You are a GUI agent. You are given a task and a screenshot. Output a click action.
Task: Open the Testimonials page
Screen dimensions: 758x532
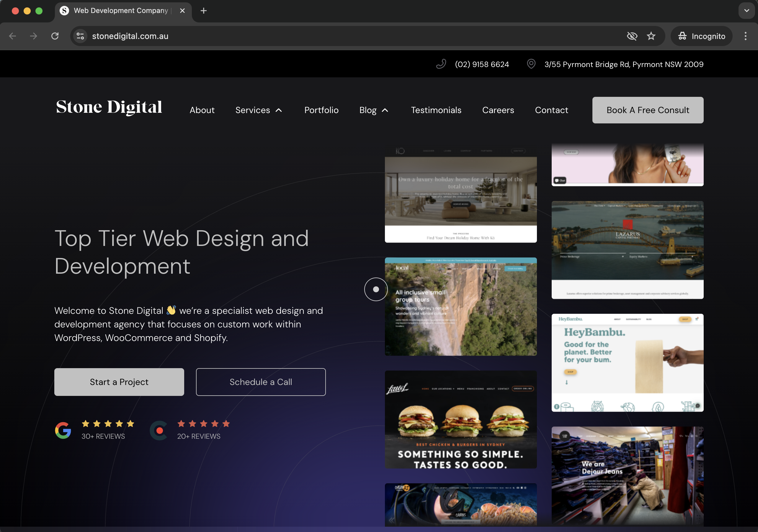pyautogui.click(x=436, y=110)
